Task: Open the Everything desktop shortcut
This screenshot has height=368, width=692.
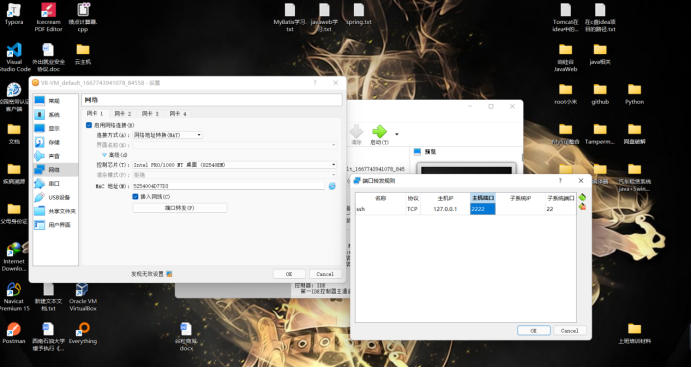Action: (83, 333)
